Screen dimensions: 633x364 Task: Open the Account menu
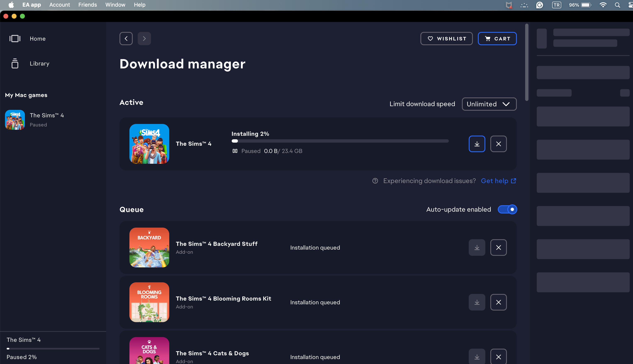(60, 5)
